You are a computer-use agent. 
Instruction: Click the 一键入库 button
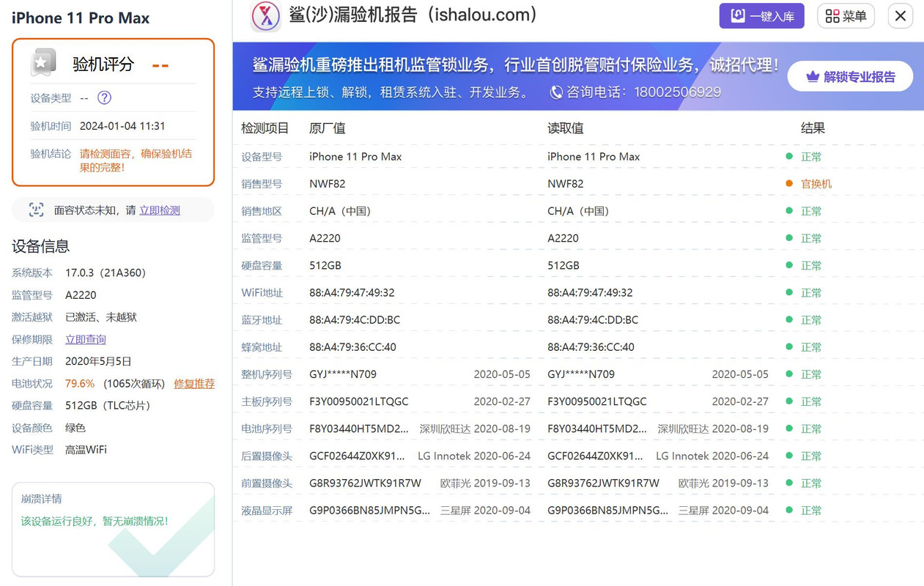[x=761, y=16]
